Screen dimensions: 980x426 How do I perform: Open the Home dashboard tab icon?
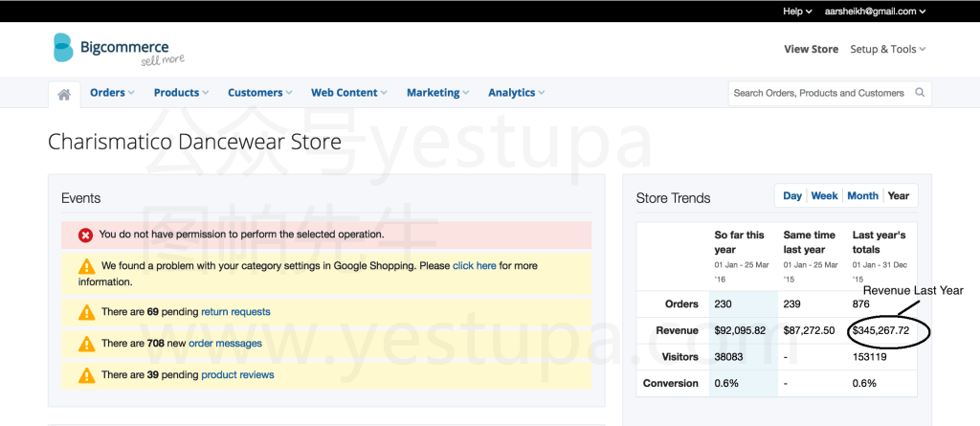64,94
